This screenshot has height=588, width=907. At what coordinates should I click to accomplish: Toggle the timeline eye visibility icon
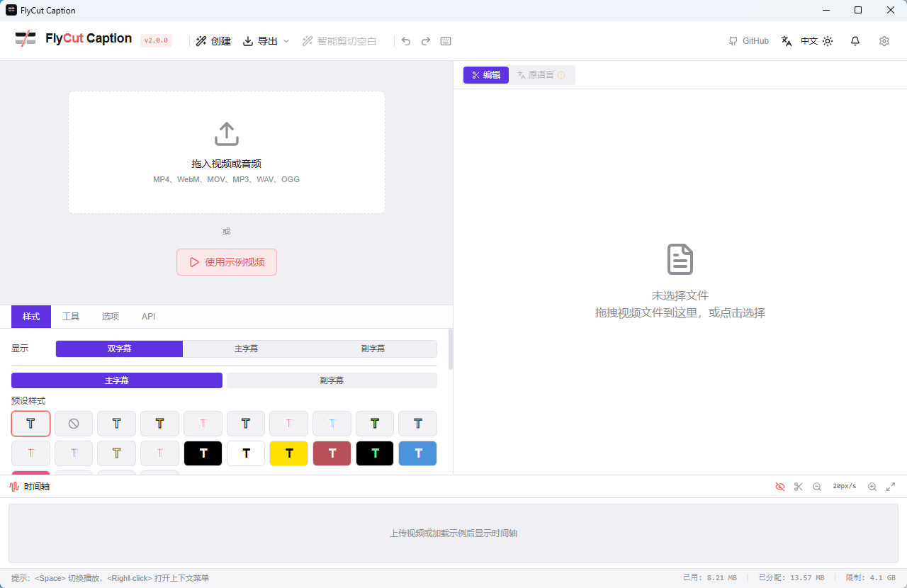(x=780, y=487)
